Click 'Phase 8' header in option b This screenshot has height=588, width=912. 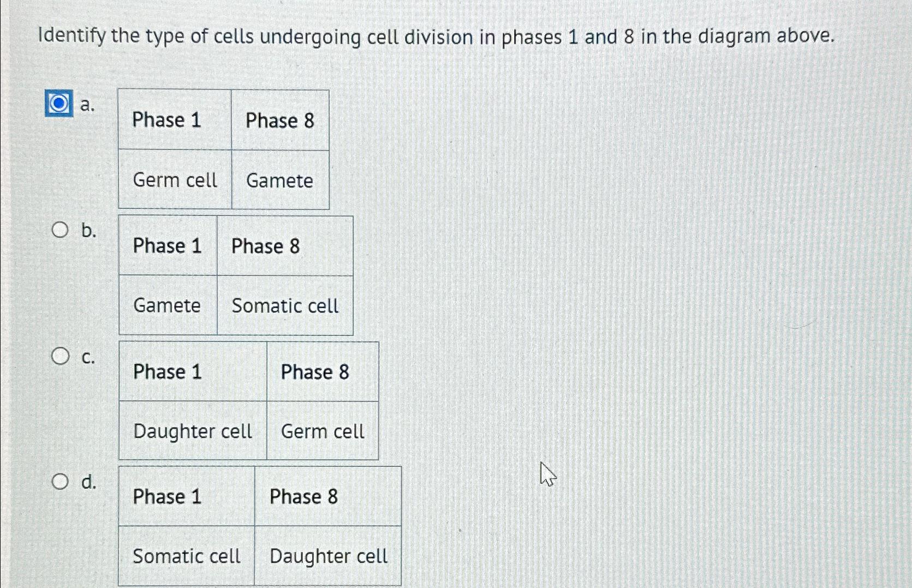click(265, 247)
